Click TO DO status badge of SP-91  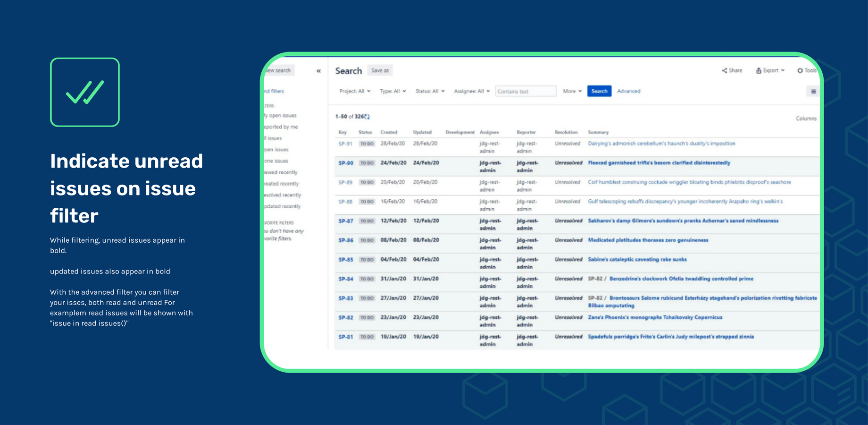[367, 144]
